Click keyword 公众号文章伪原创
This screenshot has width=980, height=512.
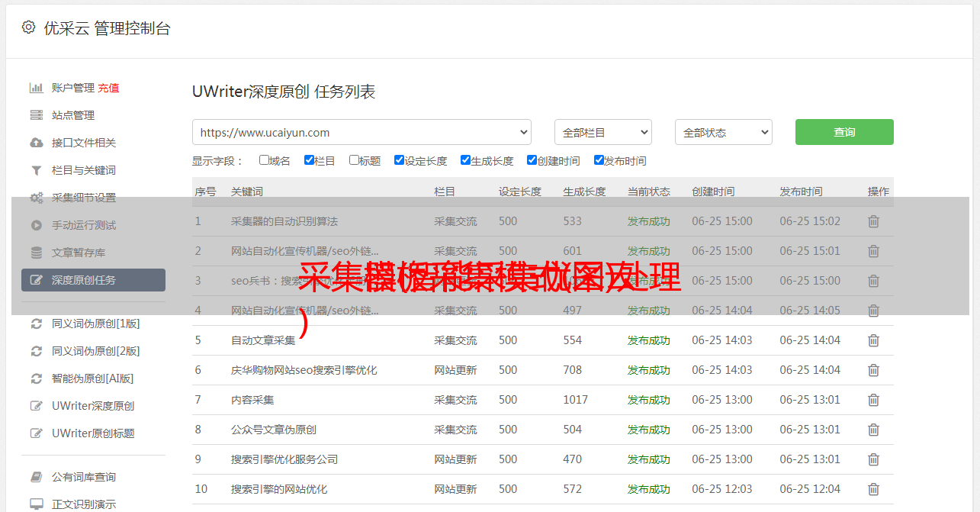click(274, 430)
